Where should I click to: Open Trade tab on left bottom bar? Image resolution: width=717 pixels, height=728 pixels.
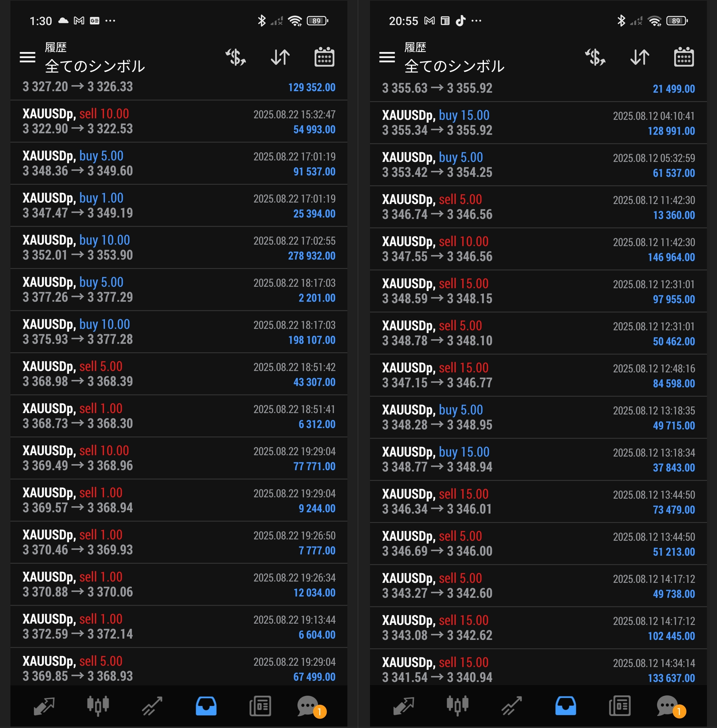(x=152, y=706)
